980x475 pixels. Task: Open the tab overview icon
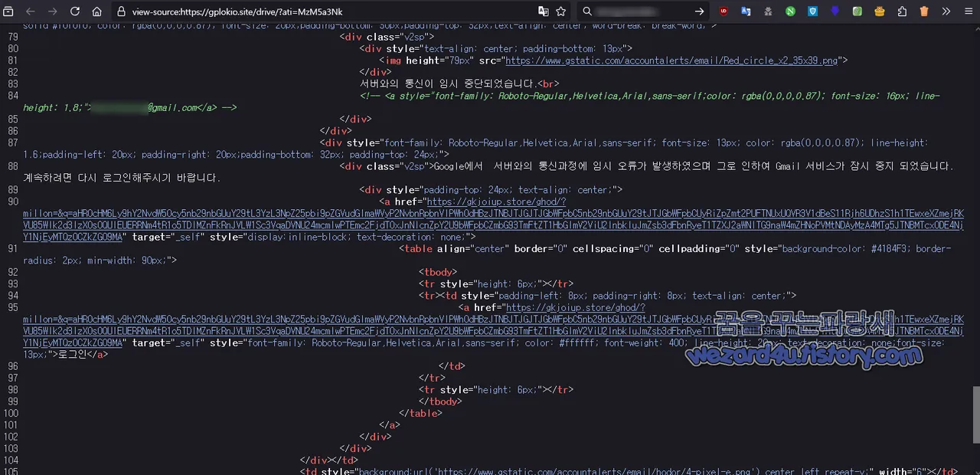point(8,11)
